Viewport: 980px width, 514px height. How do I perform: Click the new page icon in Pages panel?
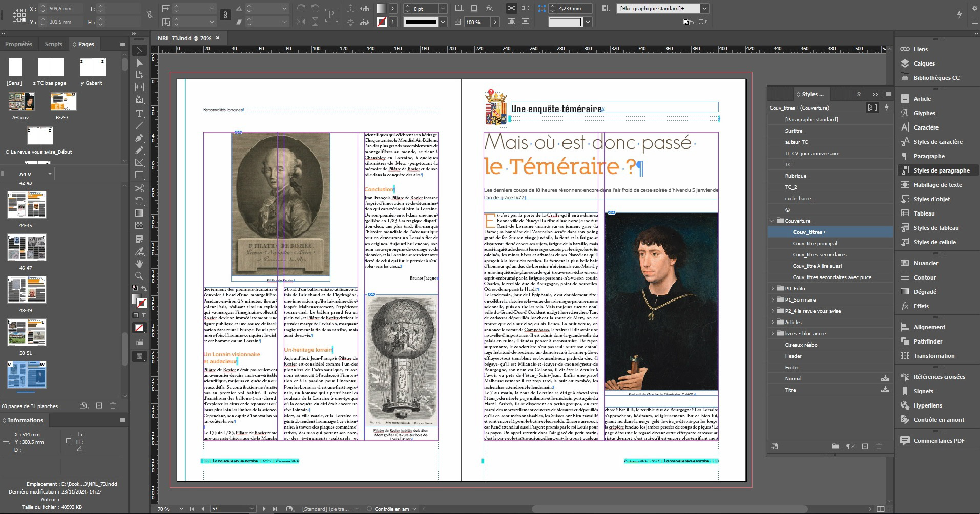coord(99,405)
